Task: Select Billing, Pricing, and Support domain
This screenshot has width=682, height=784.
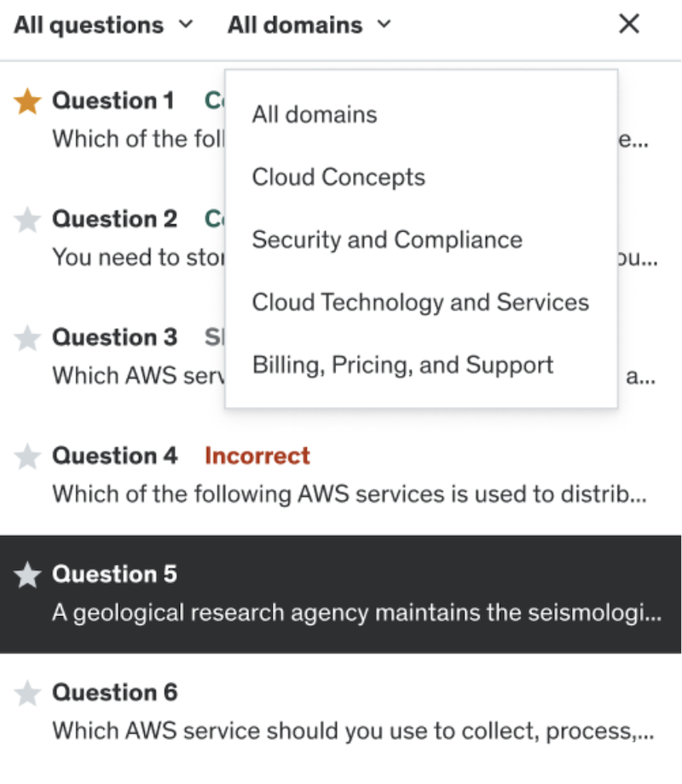Action: (x=403, y=365)
